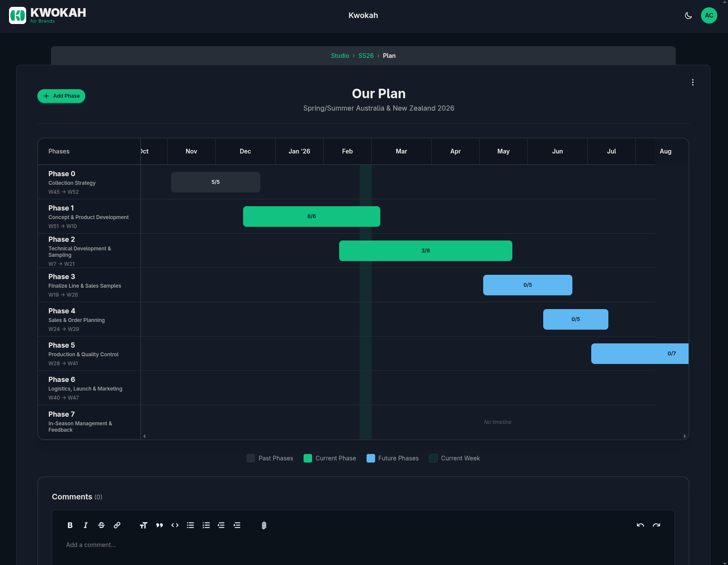Insert a link in the comment
The image size is (728, 565).
click(117, 525)
